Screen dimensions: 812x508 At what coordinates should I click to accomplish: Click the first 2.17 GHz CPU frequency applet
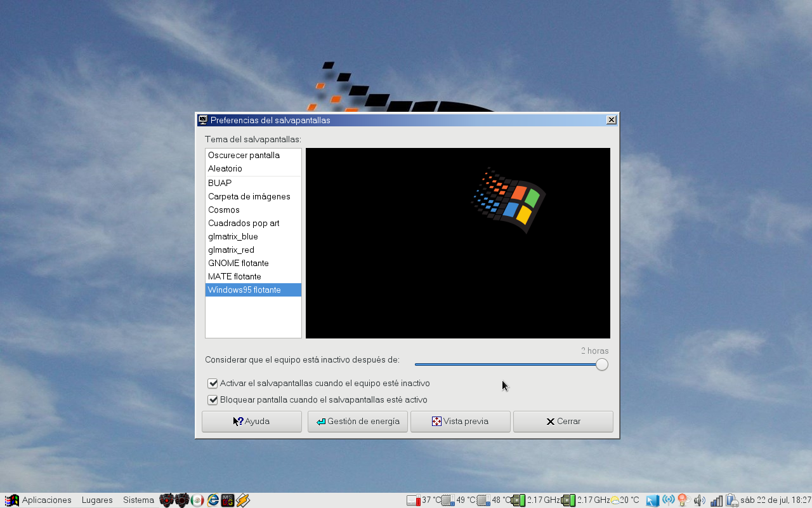pyautogui.click(x=536, y=500)
